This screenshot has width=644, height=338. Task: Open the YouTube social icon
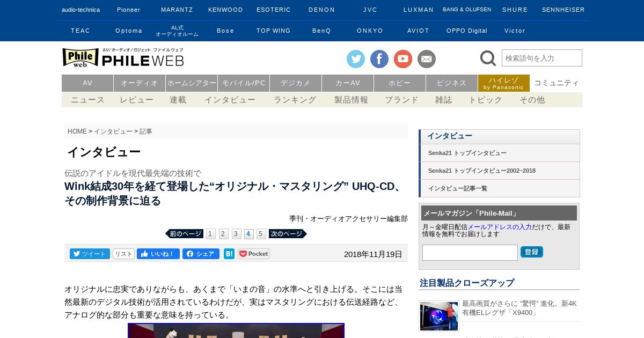(x=403, y=59)
